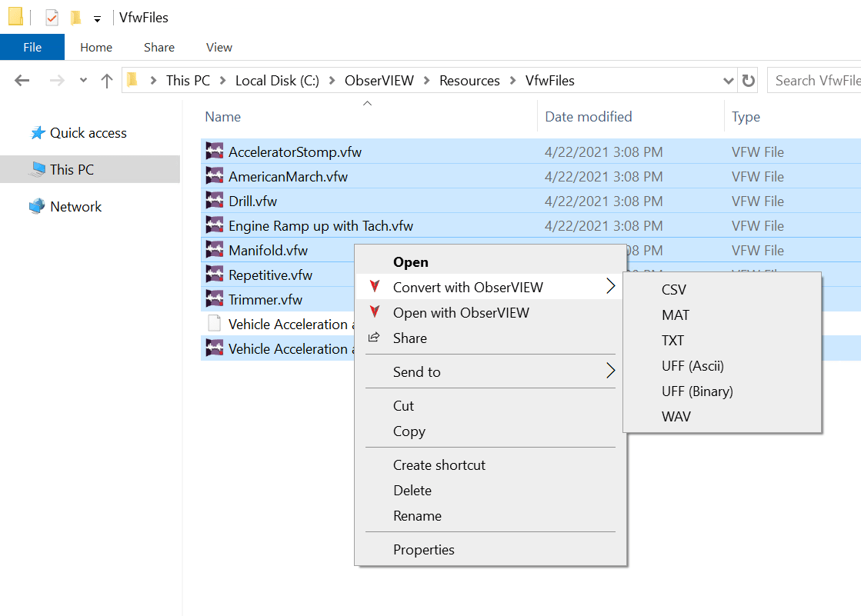Screen dimensions: 861x616
Task: Go up one folder level
Action: click(x=107, y=81)
